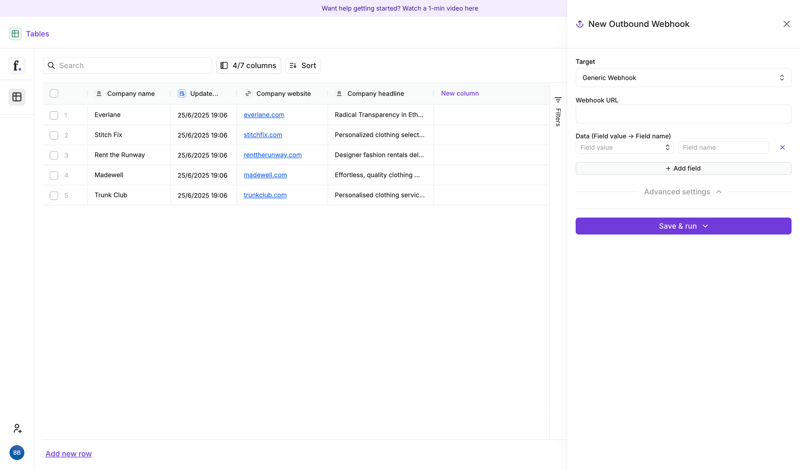Click the Add new row link
800x470 pixels.
coord(68,454)
